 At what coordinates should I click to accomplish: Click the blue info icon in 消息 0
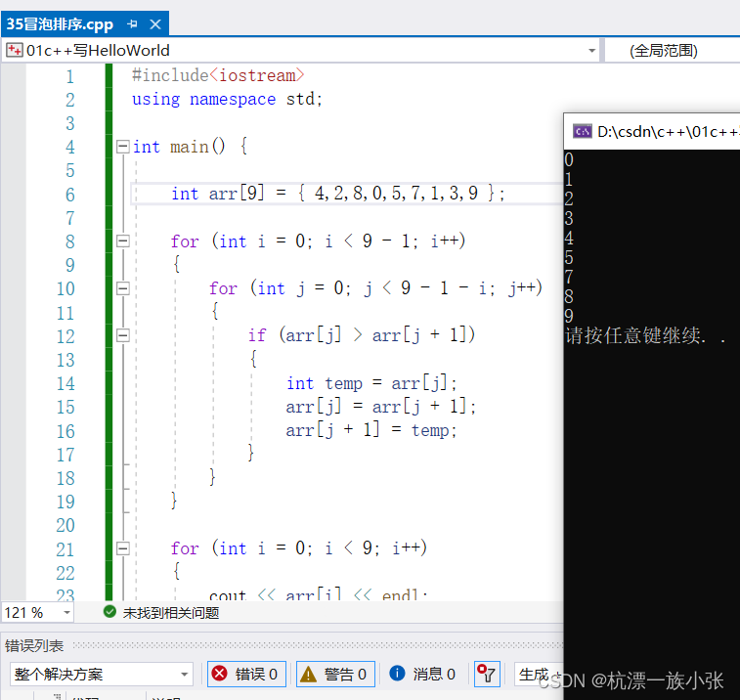397,673
